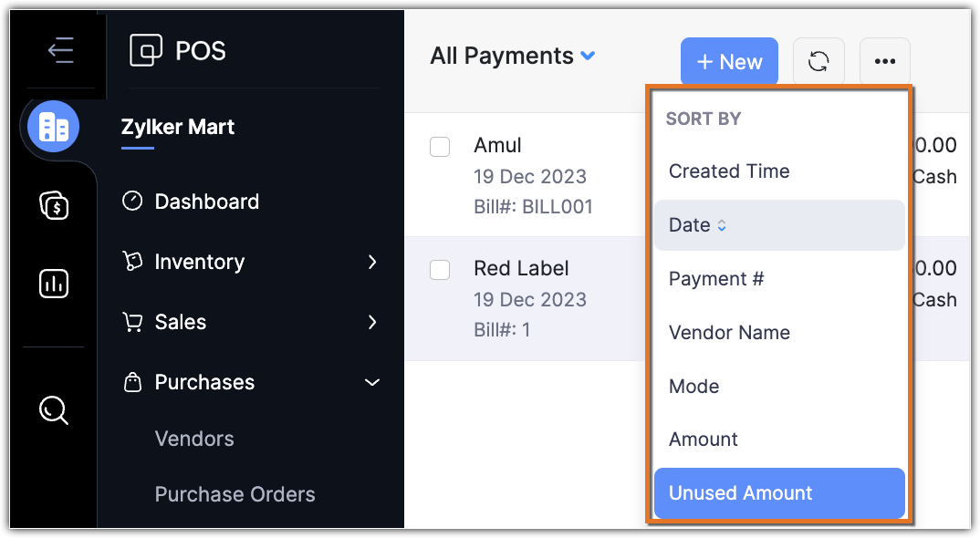Open the three-dots more options button
980x538 pixels.
(884, 62)
